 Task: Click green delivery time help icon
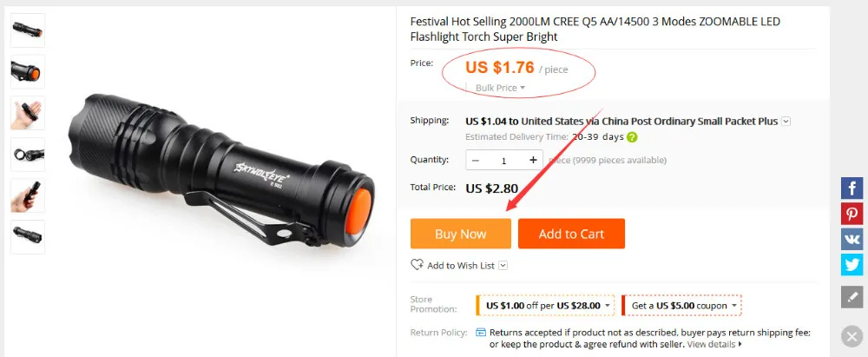coord(632,137)
